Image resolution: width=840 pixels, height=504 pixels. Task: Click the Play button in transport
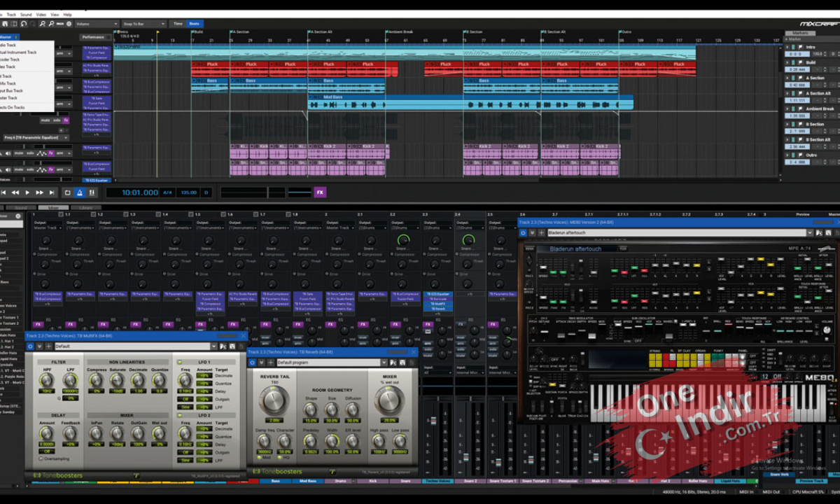[27, 192]
